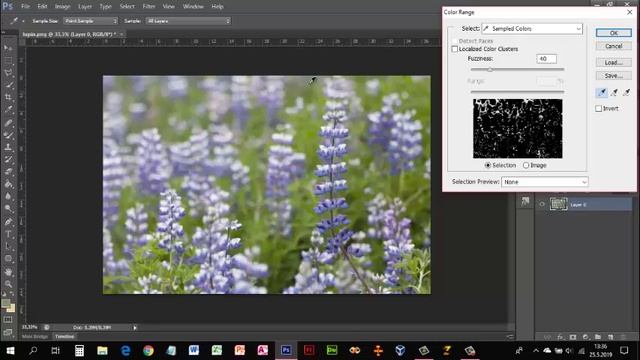
Task: Click the Fuzziness value field
Action: tap(546, 59)
